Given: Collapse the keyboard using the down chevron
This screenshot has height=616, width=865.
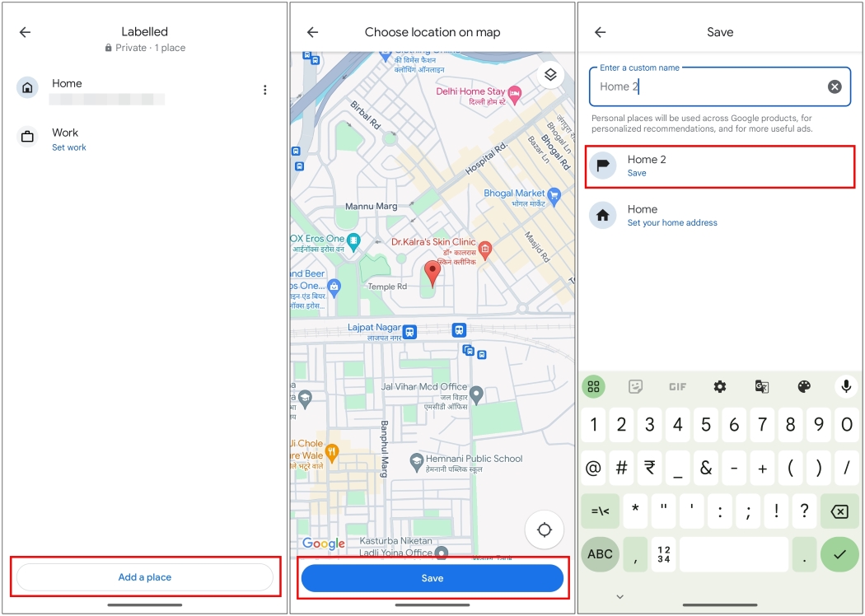Looking at the screenshot, I should [621, 596].
